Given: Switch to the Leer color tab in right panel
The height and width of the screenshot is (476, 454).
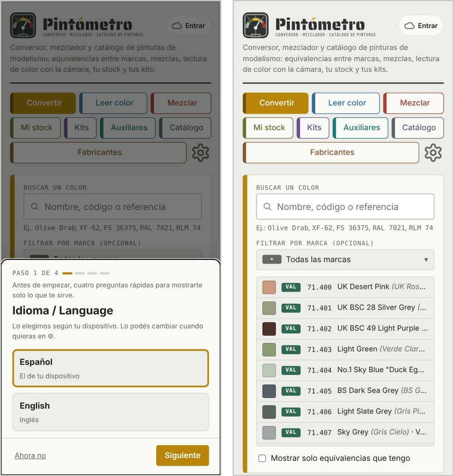Looking at the screenshot, I should (346, 103).
